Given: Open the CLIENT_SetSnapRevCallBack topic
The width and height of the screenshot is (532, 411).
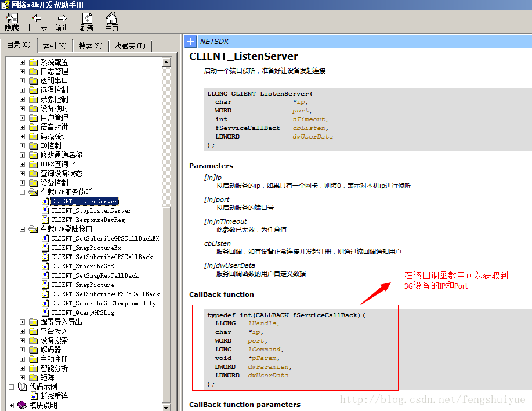Looking at the screenshot, I should tap(95, 275).
